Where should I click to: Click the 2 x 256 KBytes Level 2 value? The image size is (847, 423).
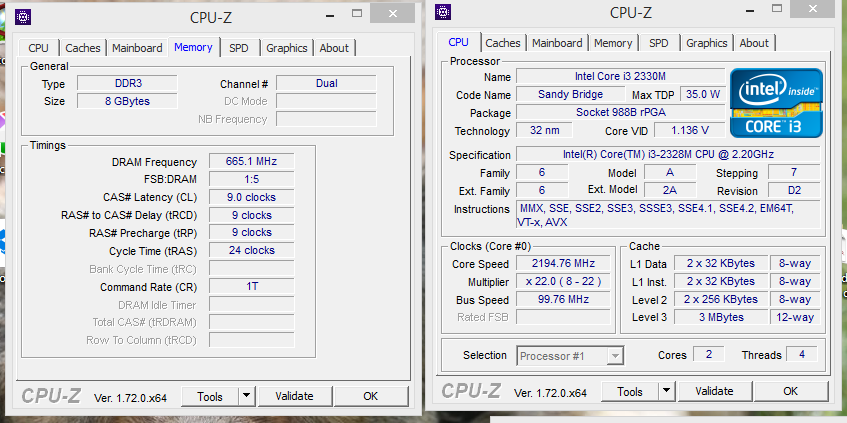pos(721,299)
